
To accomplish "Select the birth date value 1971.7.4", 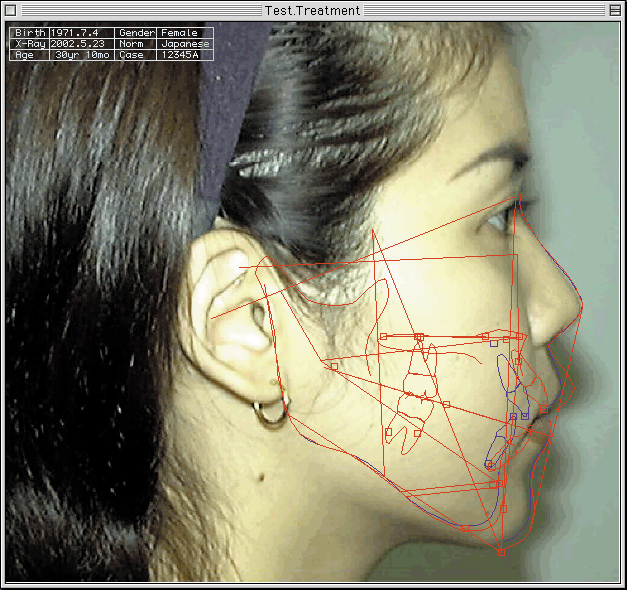I will coord(75,33).
